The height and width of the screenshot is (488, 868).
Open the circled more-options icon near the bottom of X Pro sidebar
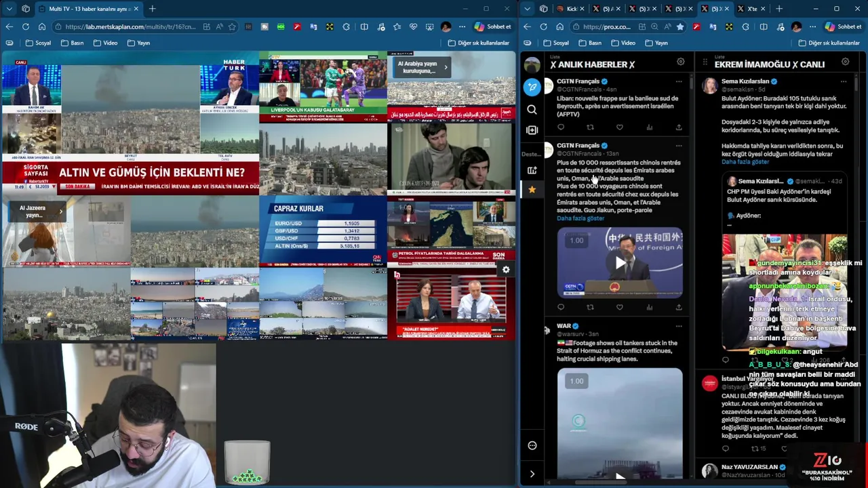[532, 445]
